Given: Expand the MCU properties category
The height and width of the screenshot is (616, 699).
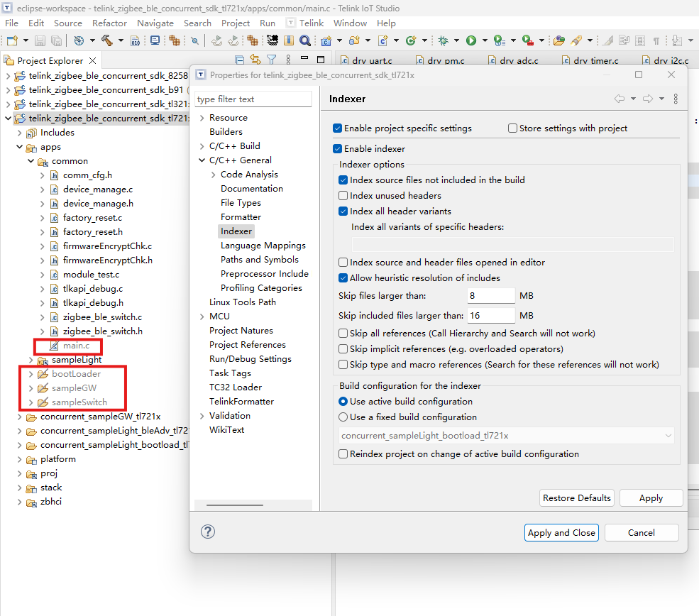Looking at the screenshot, I should [202, 317].
